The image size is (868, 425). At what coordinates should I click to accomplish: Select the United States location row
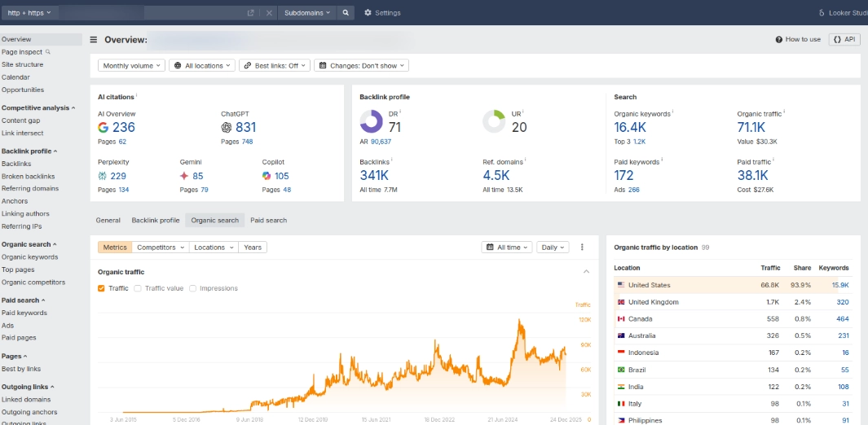click(x=649, y=285)
